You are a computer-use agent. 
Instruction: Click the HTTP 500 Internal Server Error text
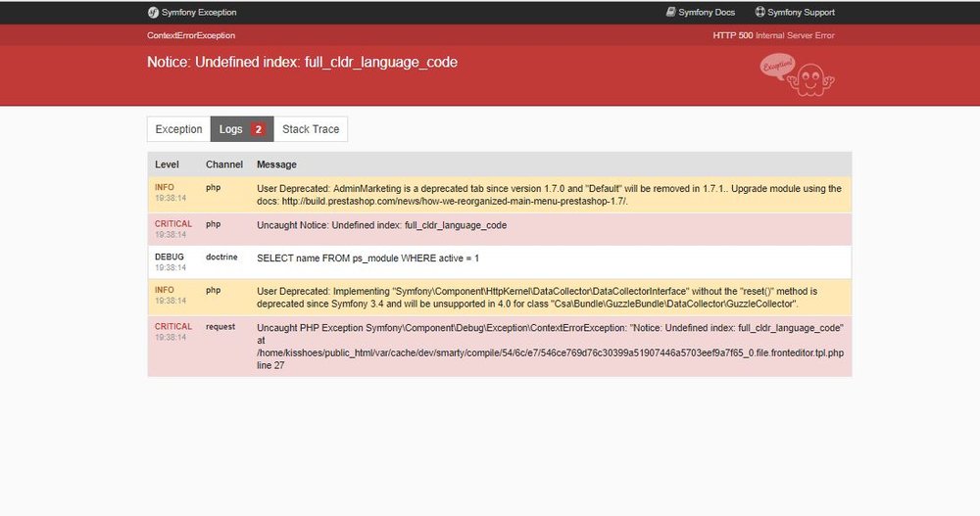coord(774,35)
